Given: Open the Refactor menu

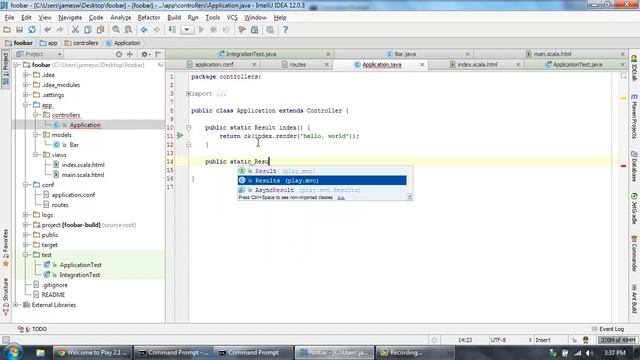Looking at the screenshot, I should tap(149, 18).
